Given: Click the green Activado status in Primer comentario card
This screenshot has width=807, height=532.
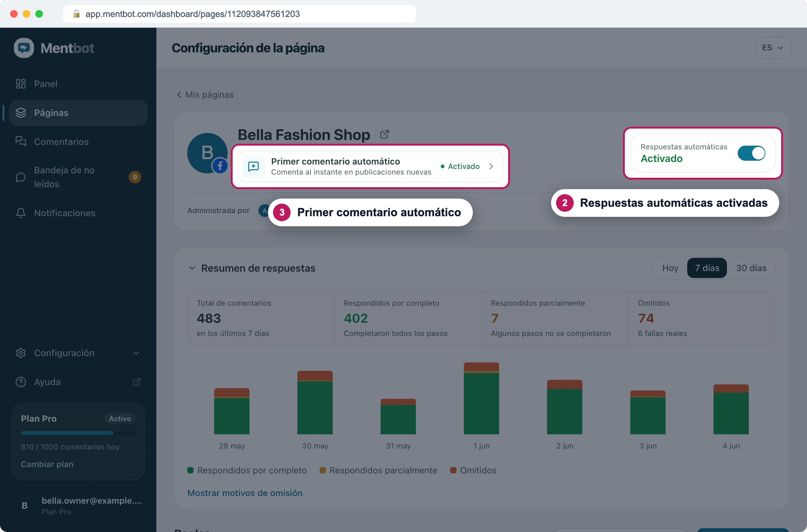Looking at the screenshot, I should pos(460,166).
